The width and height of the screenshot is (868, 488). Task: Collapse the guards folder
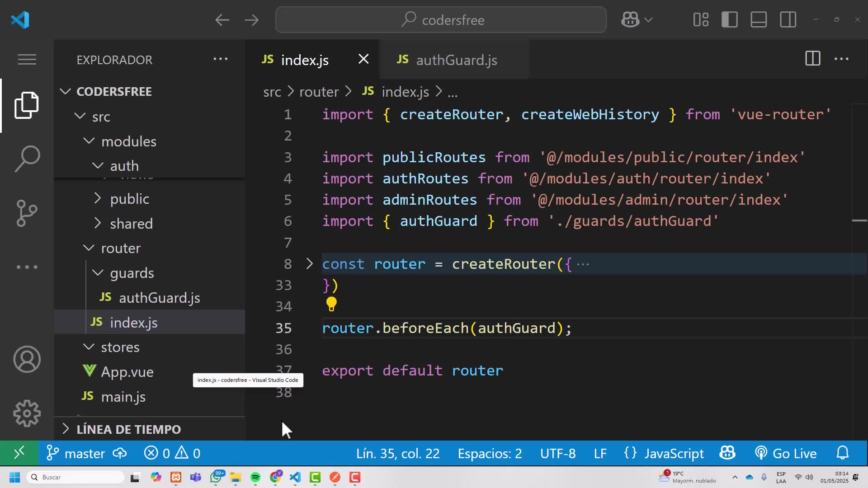(x=98, y=273)
